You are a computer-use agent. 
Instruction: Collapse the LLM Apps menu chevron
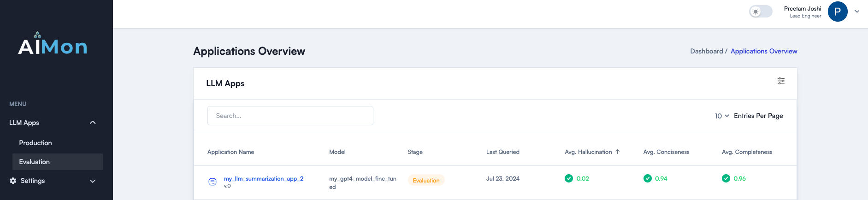[93, 123]
